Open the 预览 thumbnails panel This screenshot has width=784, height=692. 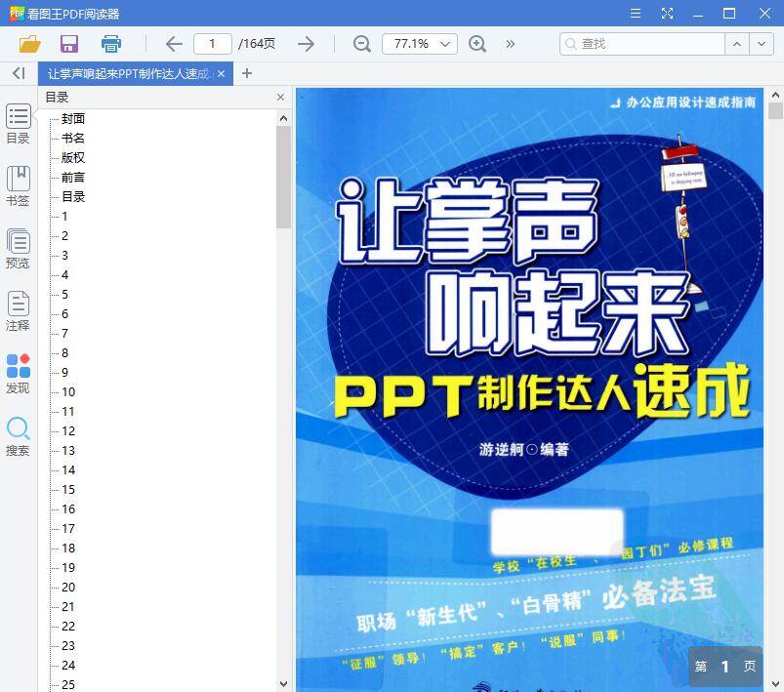(18, 249)
